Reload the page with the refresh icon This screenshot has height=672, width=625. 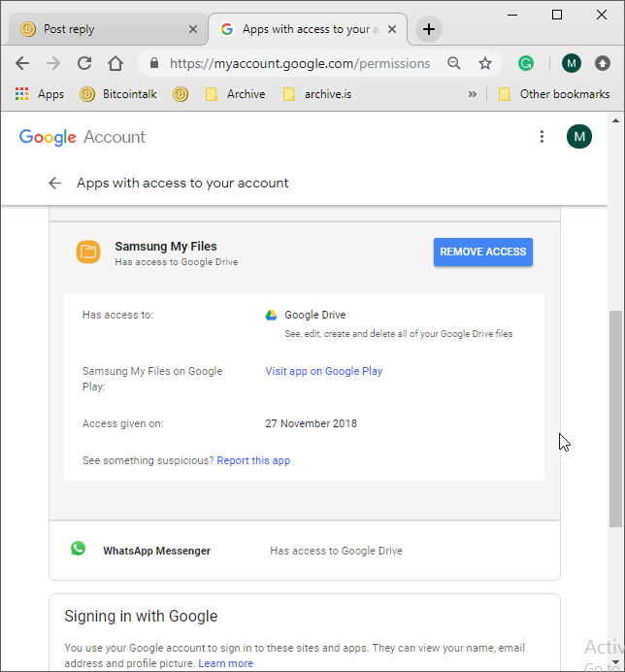(x=84, y=63)
